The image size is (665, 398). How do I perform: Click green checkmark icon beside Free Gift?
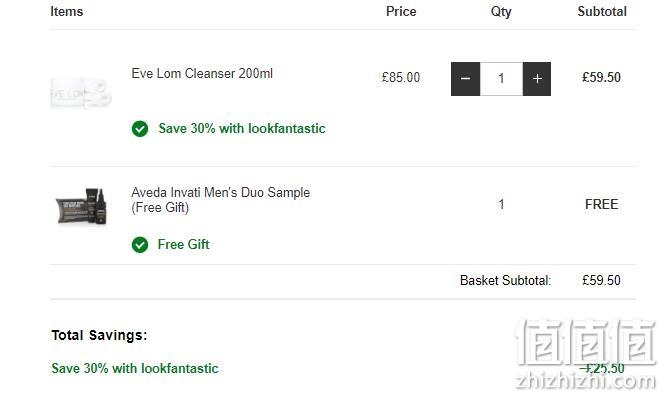click(140, 244)
